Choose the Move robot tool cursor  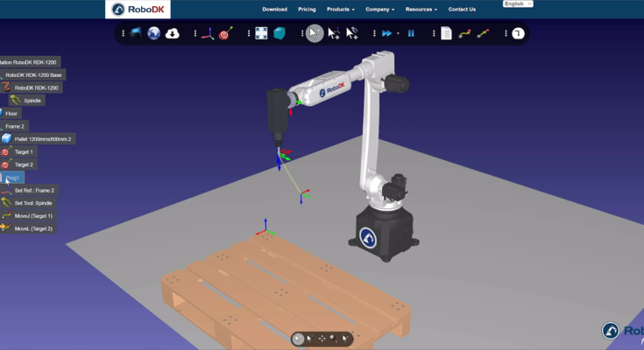(352, 33)
